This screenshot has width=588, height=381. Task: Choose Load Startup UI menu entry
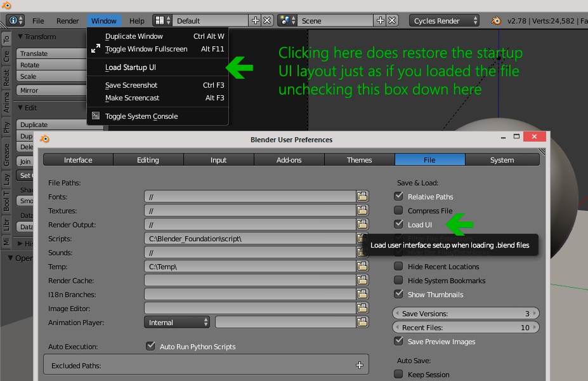tap(131, 67)
